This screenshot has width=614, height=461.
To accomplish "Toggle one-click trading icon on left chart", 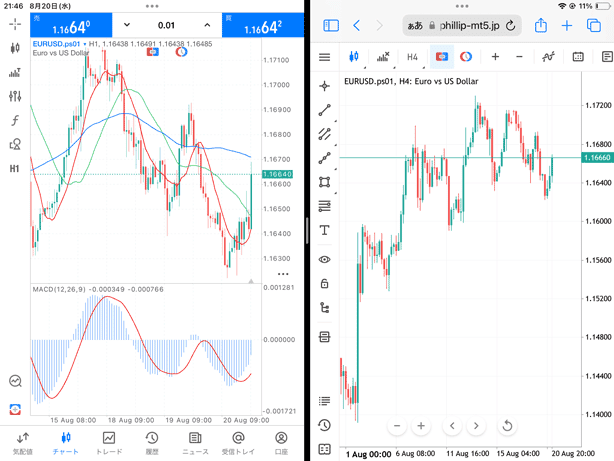I will (x=153, y=52).
